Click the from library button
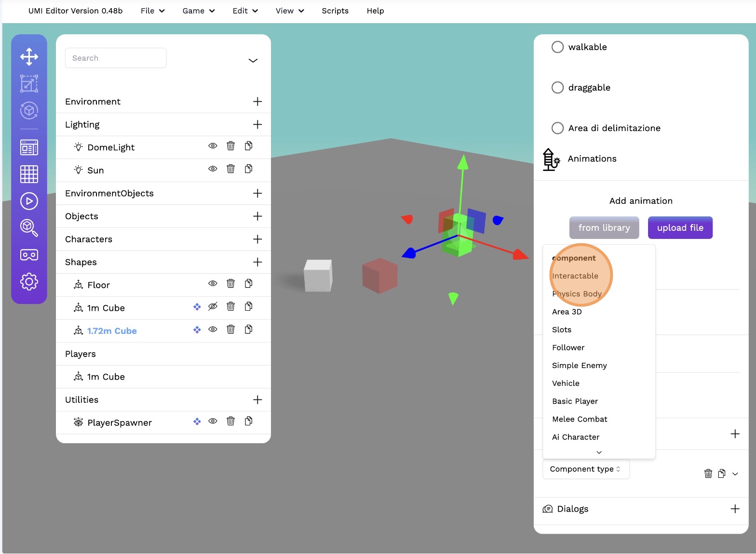This screenshot has width=756, height=554. tap(604, 227)
